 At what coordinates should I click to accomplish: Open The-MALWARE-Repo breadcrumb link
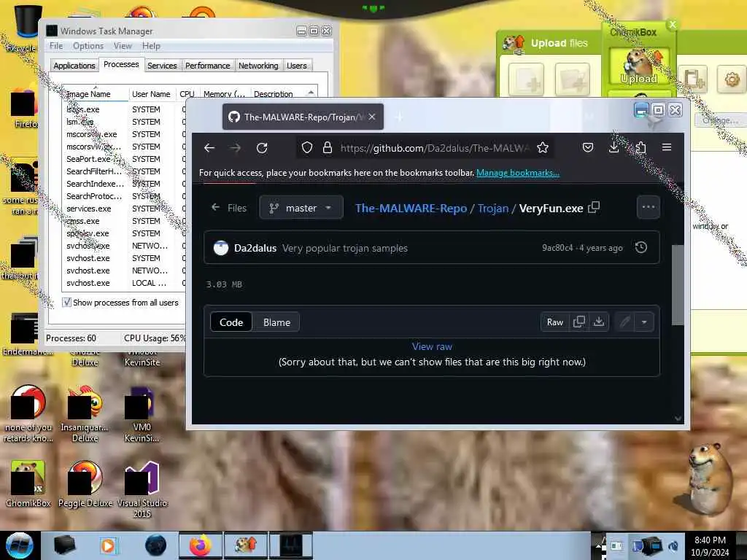pos(411,208)
